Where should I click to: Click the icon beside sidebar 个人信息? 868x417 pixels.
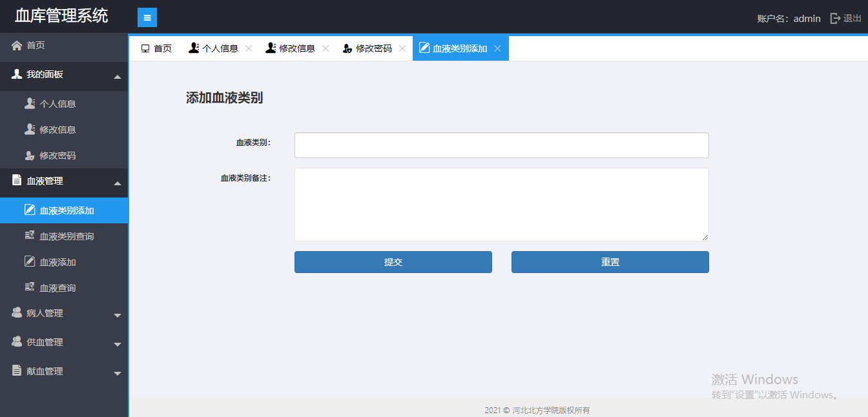coord(30,103)
